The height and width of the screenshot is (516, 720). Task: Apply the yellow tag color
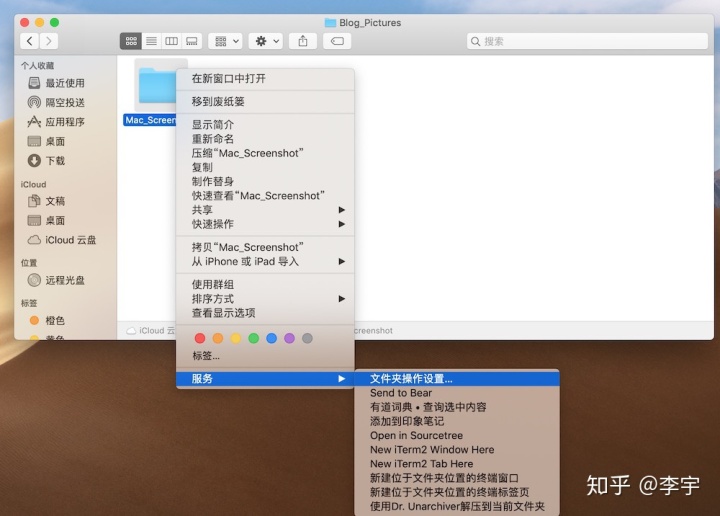tap(236, 338)
